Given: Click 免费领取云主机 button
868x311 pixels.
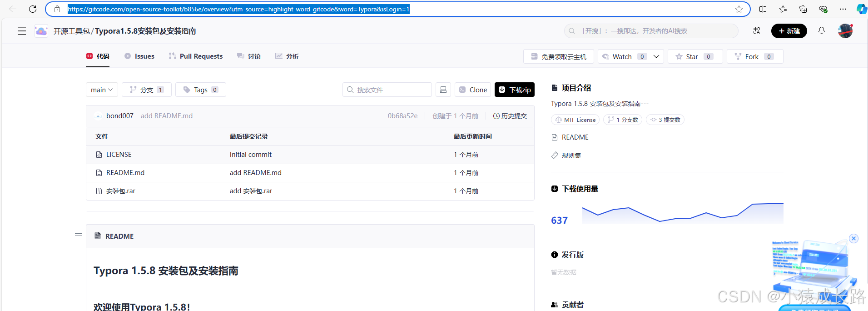Looking at the screenshot, I should point(559,56).
